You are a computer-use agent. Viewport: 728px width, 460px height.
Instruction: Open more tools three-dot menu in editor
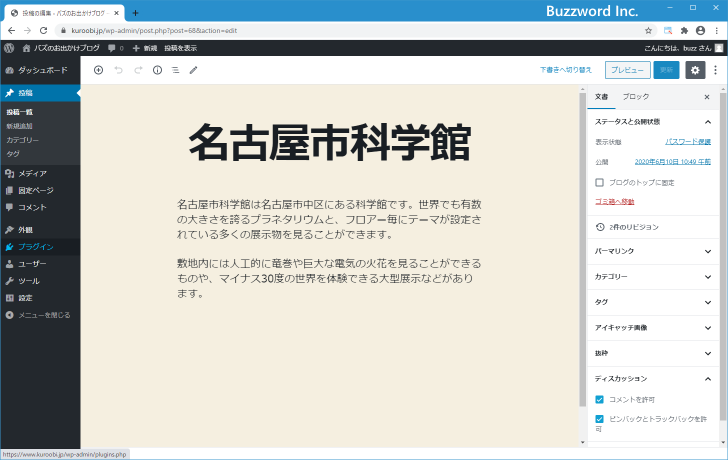715,70
